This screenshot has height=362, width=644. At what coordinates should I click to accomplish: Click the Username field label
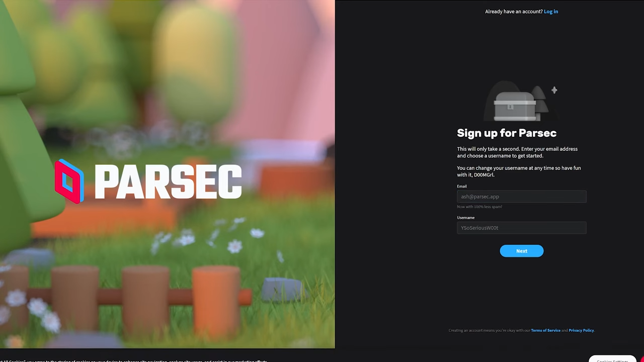click(465, 218)
